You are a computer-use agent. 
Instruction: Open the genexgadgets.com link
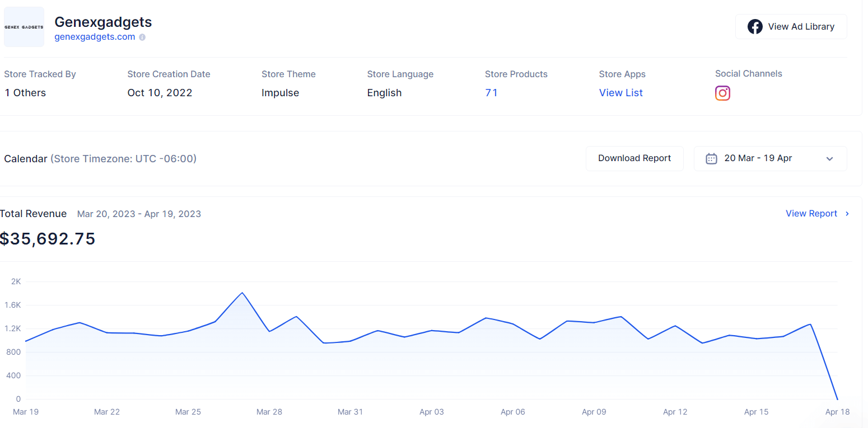(x=95, y=37)
